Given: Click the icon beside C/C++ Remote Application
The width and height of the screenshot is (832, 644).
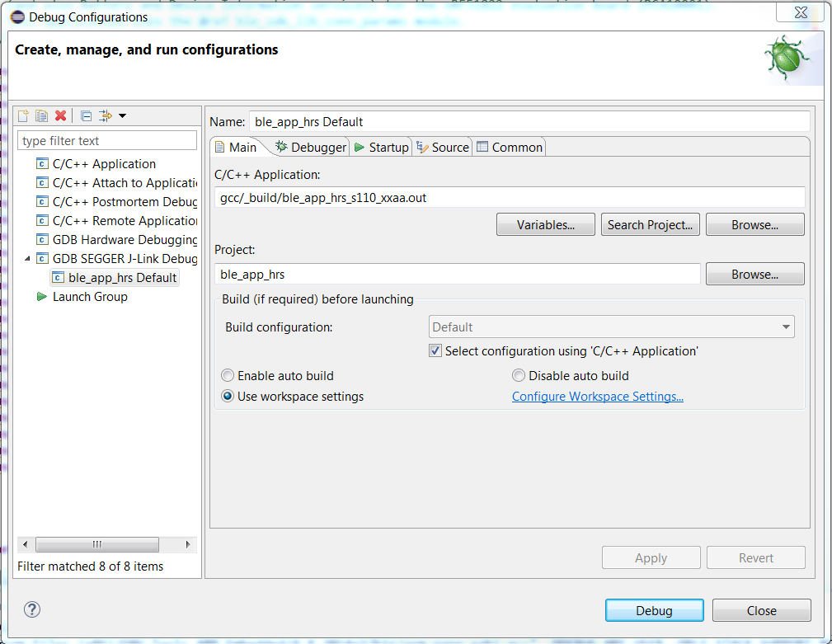Looking at the screenshot, I should click(42, 220).
